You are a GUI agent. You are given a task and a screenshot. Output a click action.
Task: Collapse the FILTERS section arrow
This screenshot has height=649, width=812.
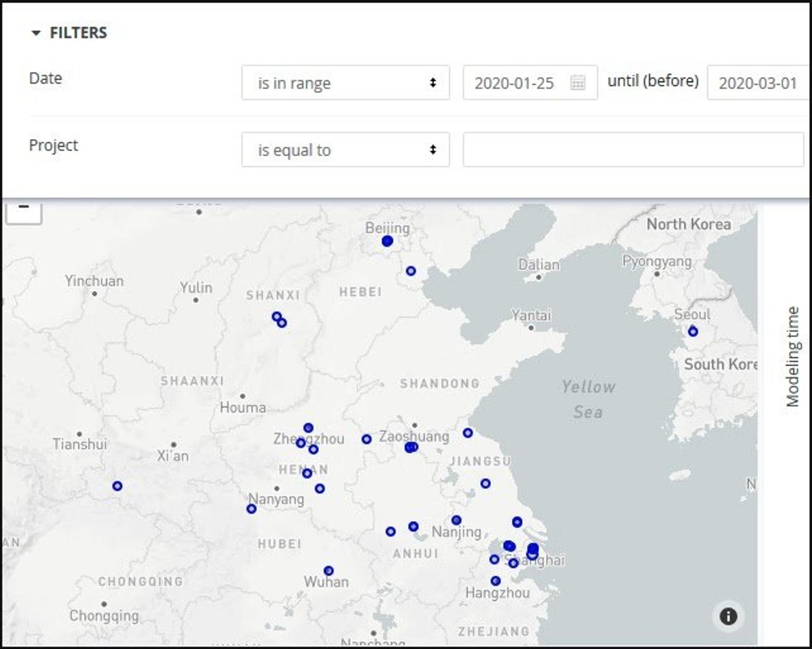(36, 33)
